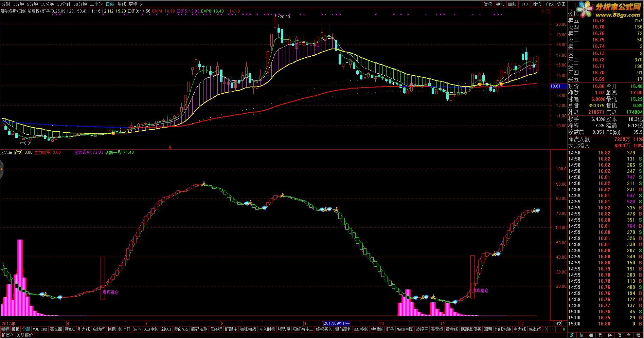Switch to the 价 price panel tab
This screenshot has height=339, width=644.
click(x=582, y=335)
